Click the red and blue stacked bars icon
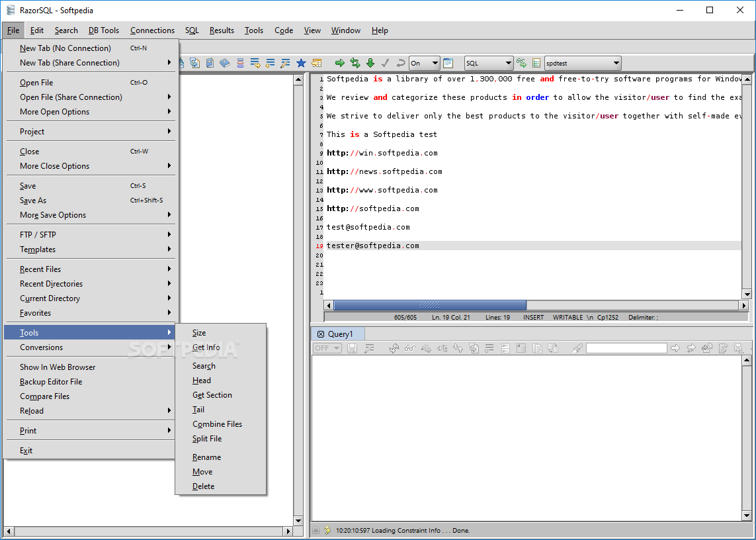The image size is (756, 540). point(240,64)
